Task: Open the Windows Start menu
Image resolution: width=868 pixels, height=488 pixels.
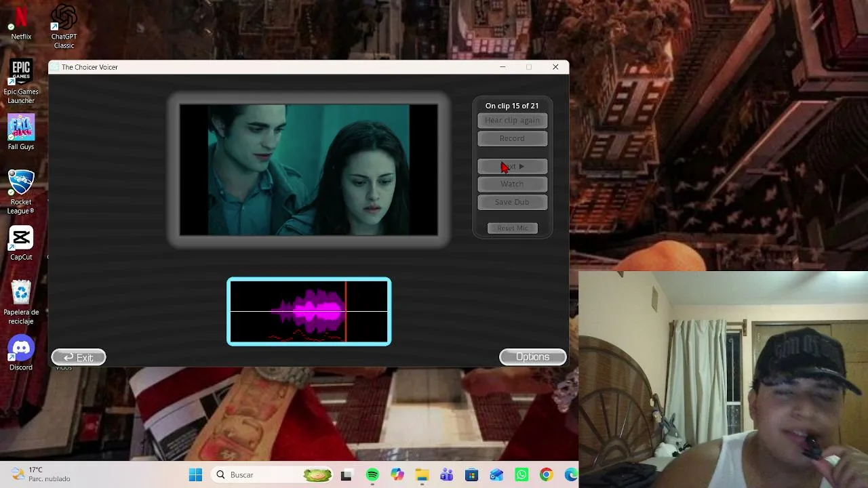Action: pos(195,475)
